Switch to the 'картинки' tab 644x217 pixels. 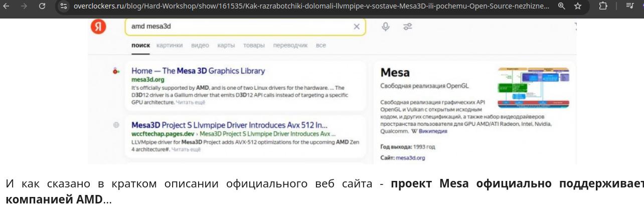tap(170, 45)
